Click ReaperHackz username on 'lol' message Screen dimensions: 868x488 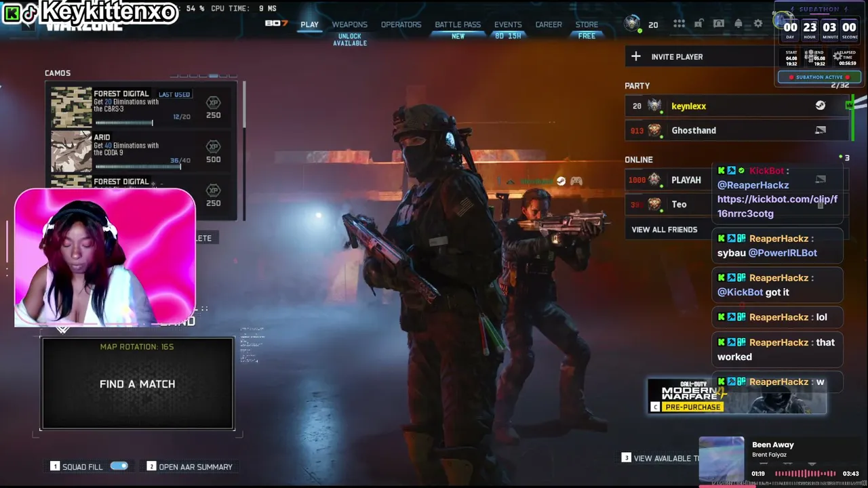pyautogui.click(x=778, y=317)
